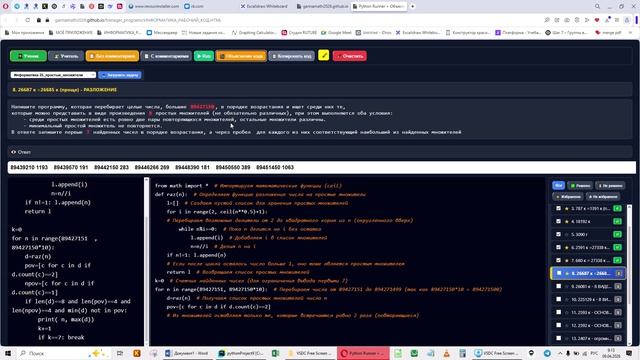Click the browser search magnifier icon
Screen dimensions: 640x360
click(597, 6)
